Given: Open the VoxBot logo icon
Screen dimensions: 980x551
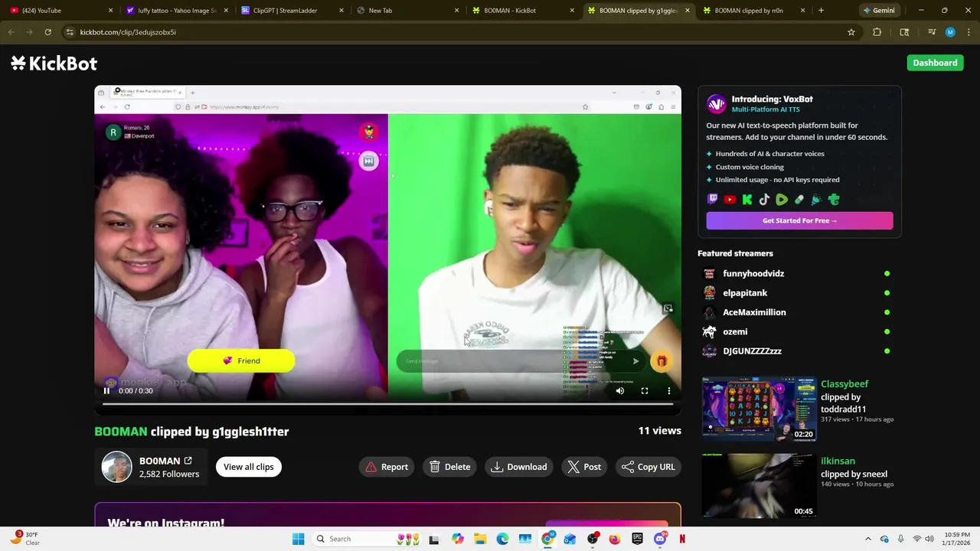Looking at the screenshot, I should click(717, 104).
